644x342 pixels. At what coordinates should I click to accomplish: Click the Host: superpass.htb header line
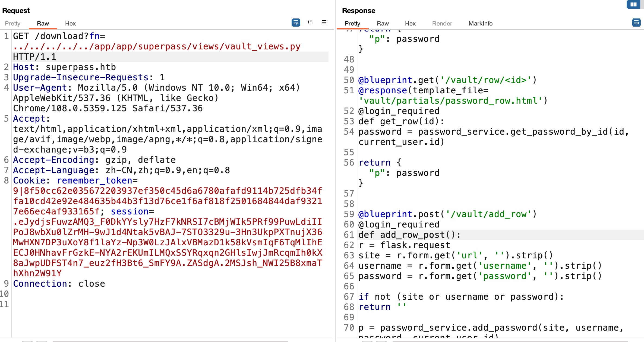coord(64,67)
